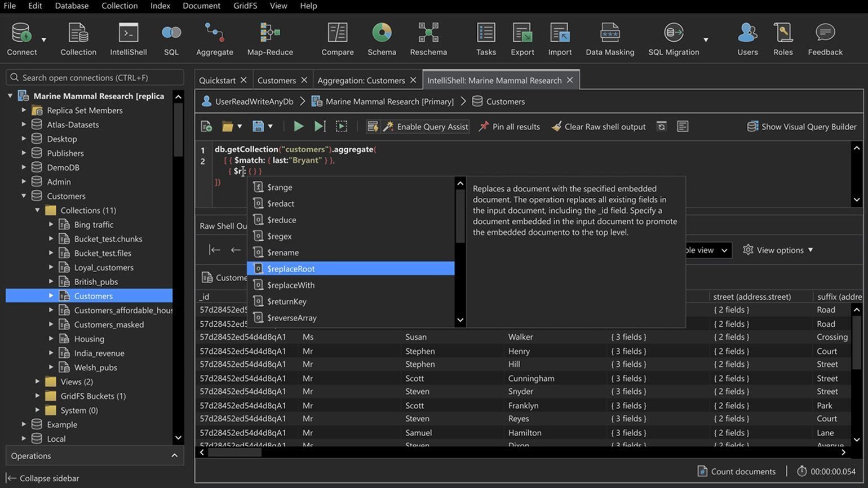
Task: Close the IntelliShell: Marine Mammal Research tab
Action: pyautogui.click(x=570, y=80)
